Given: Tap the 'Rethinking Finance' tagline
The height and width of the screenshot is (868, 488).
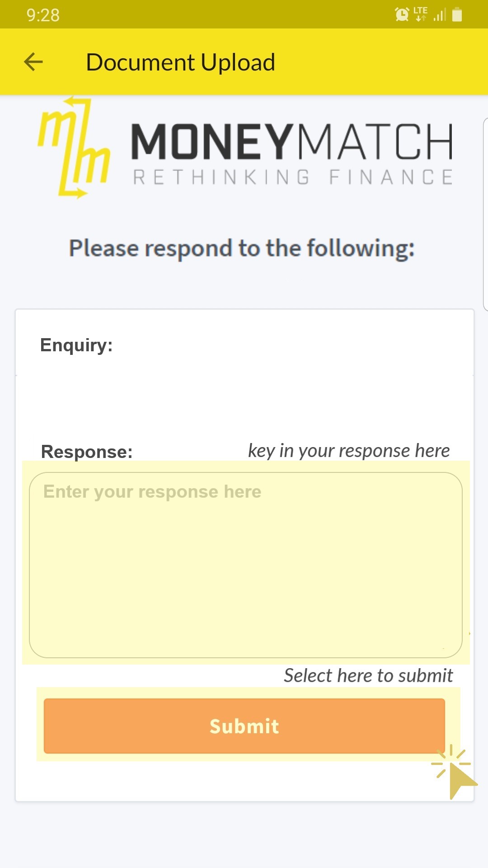Looking at the screenshot, I should (293, 177).
